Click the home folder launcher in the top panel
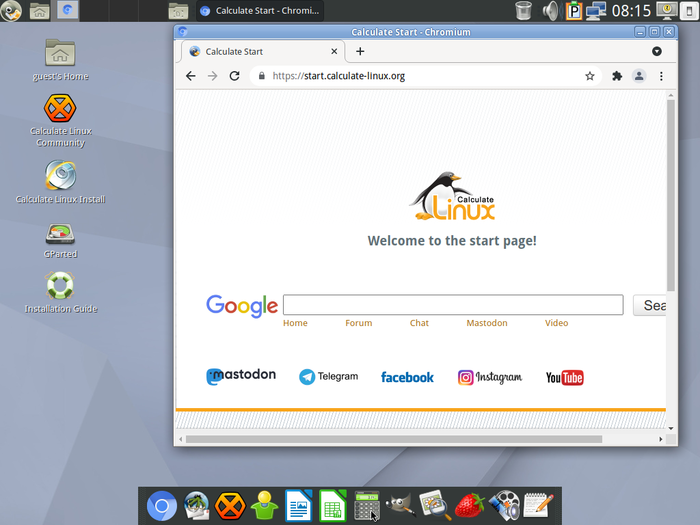700x525 pixels. pos(40,11)
